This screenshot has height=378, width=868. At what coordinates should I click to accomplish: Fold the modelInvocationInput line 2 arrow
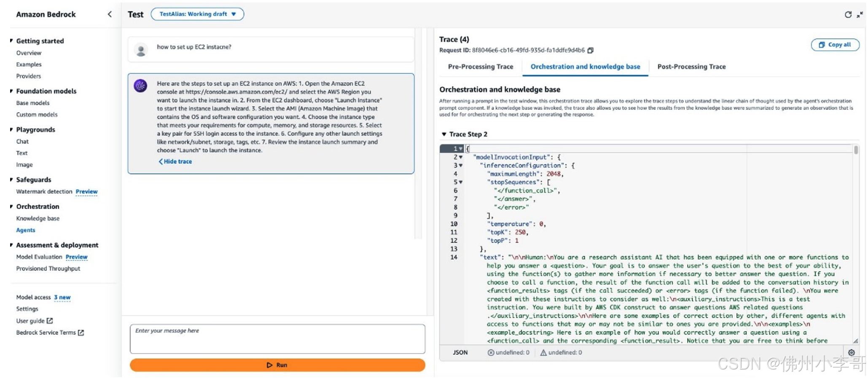461,157
